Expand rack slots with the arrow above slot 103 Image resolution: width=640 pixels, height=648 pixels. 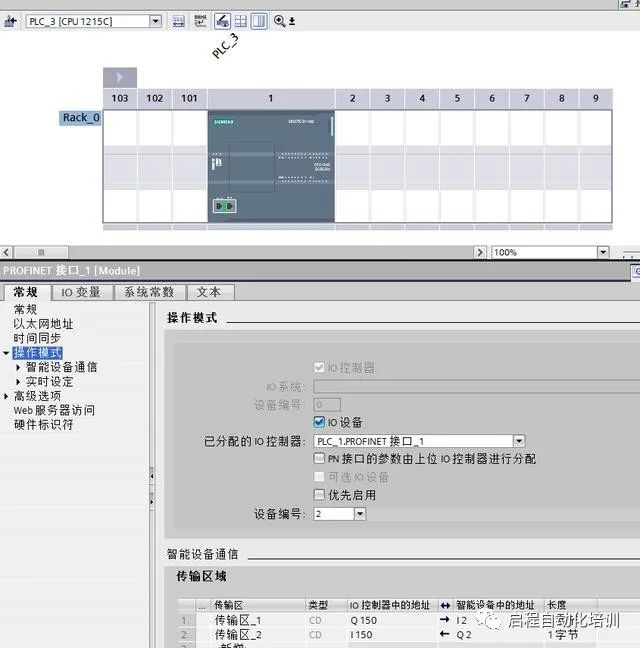point(120,77)
